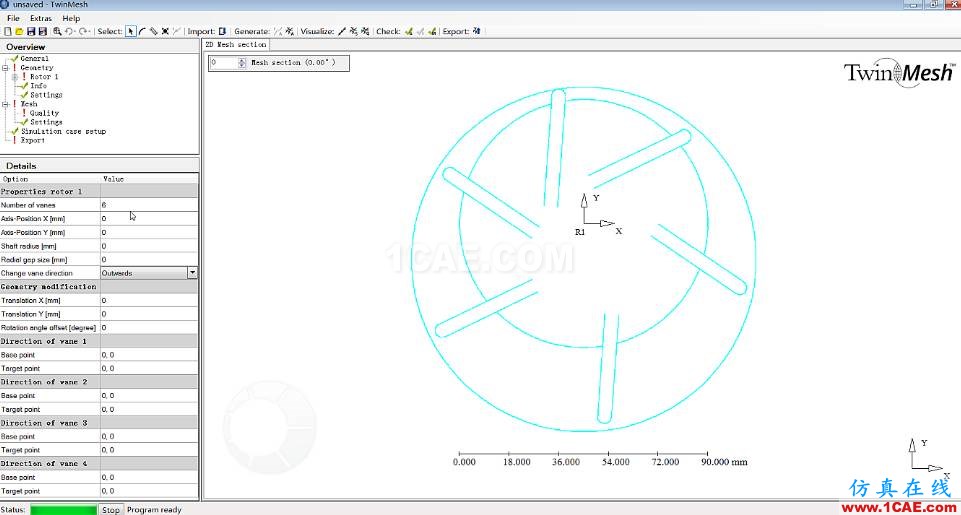
Task: Collapse the Mesh tree node
Action: coord(6,104)
